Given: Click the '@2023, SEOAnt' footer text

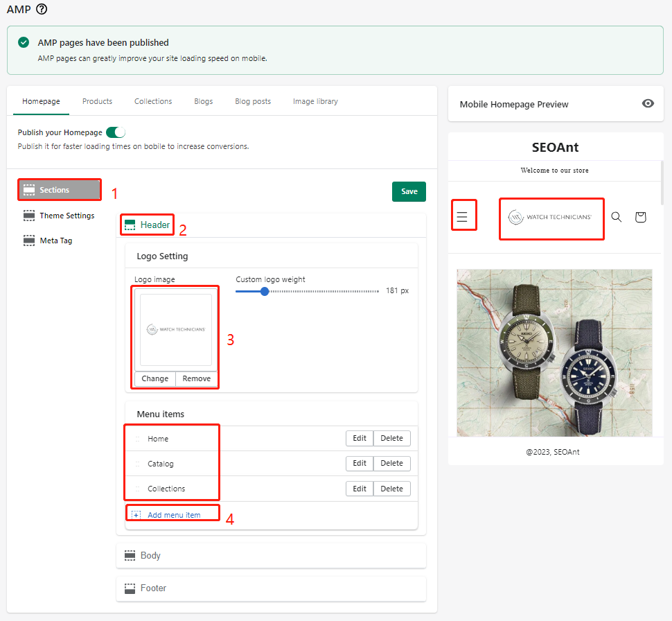Looking at the screenshot, I should tap(552, 452).
